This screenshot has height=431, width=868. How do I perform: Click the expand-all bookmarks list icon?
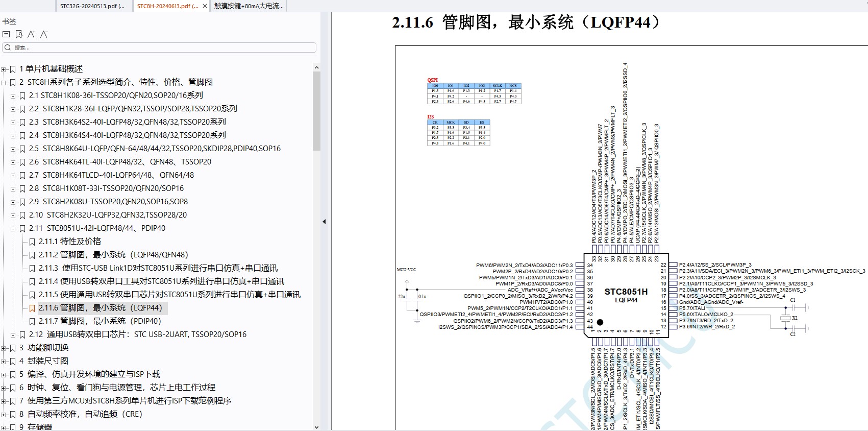pyautogui.click(x=6, y=34)
